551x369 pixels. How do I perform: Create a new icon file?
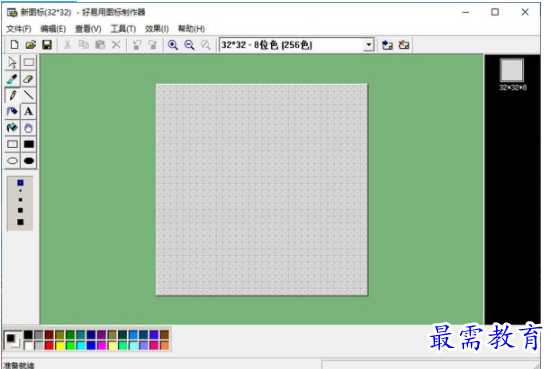tap(14, 45)
